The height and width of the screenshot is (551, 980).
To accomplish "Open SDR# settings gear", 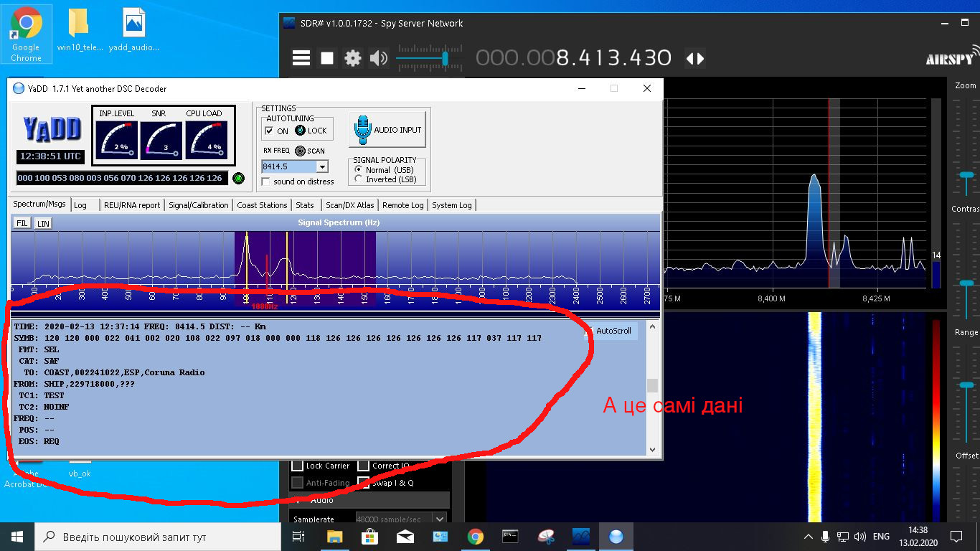I will (352, 58).
